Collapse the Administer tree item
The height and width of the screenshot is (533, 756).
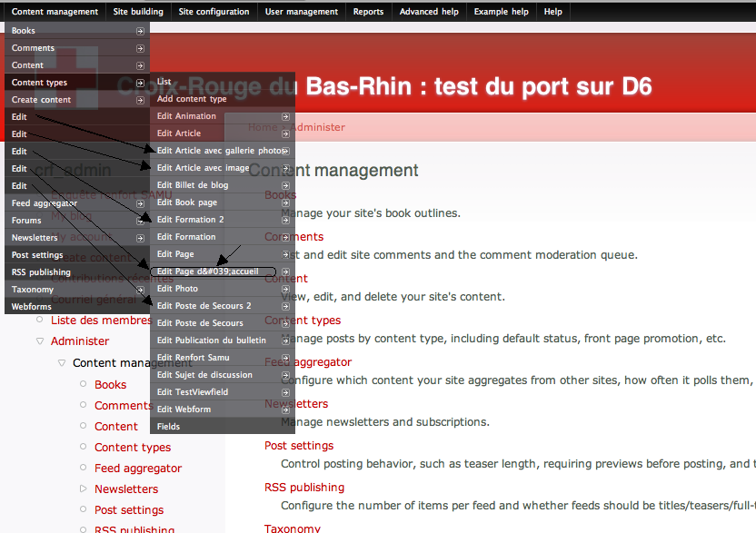point(41,341)
